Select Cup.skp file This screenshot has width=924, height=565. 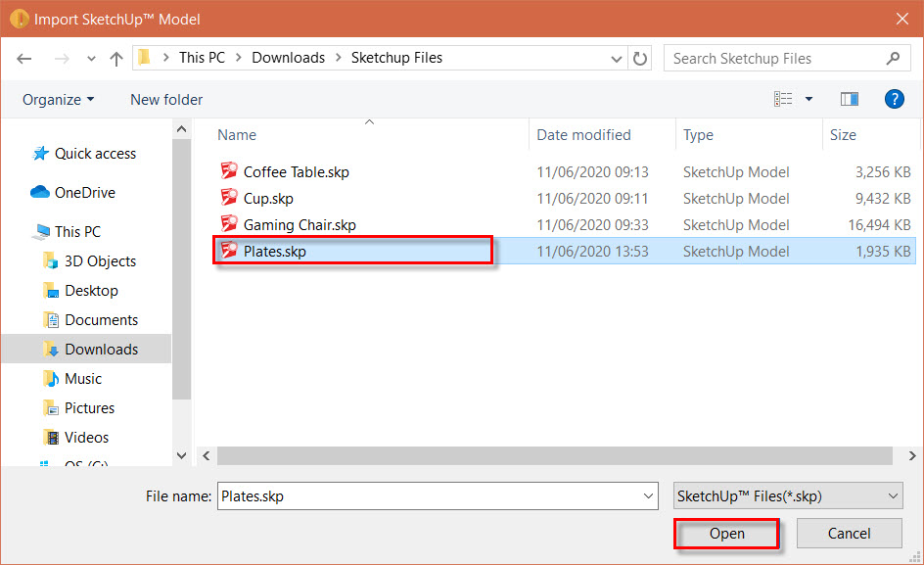268,199
